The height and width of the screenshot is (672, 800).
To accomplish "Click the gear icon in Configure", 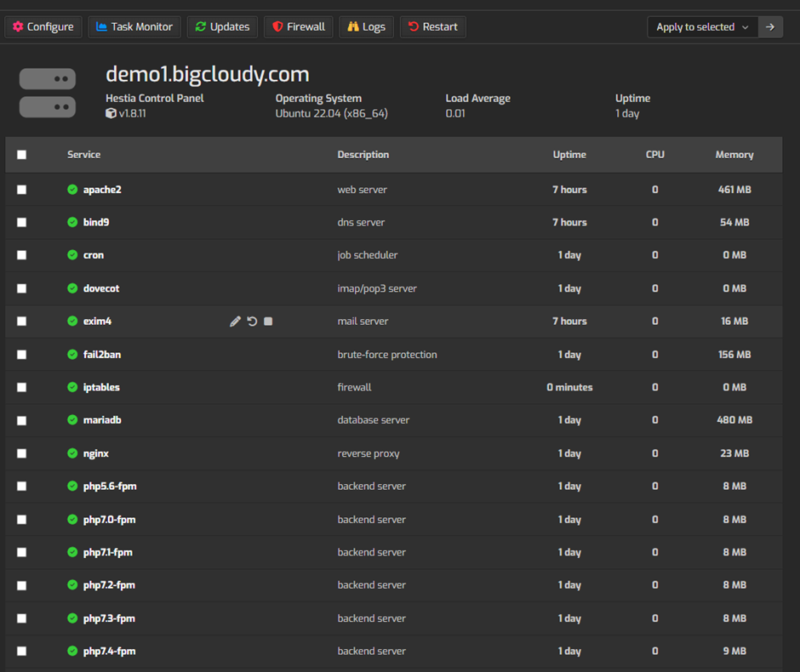I will pyautogui.click(x=17, y=26).
